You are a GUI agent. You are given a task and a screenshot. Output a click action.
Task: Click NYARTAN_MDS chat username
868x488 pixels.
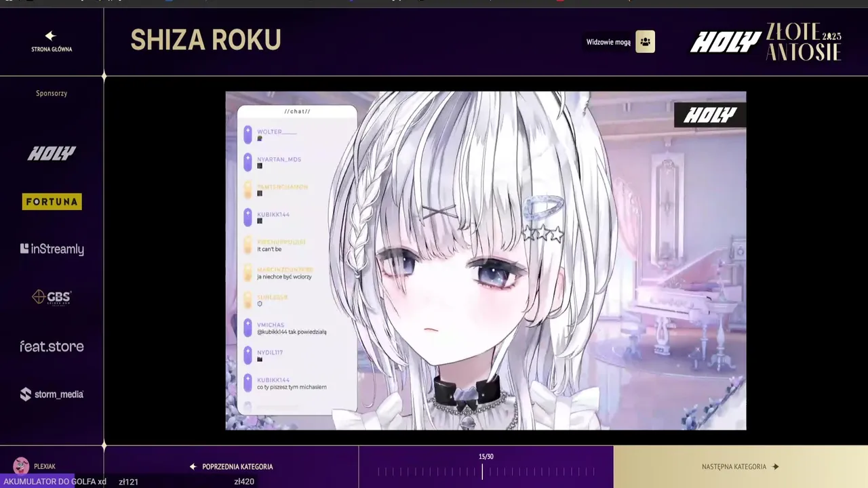pos(279,159)
